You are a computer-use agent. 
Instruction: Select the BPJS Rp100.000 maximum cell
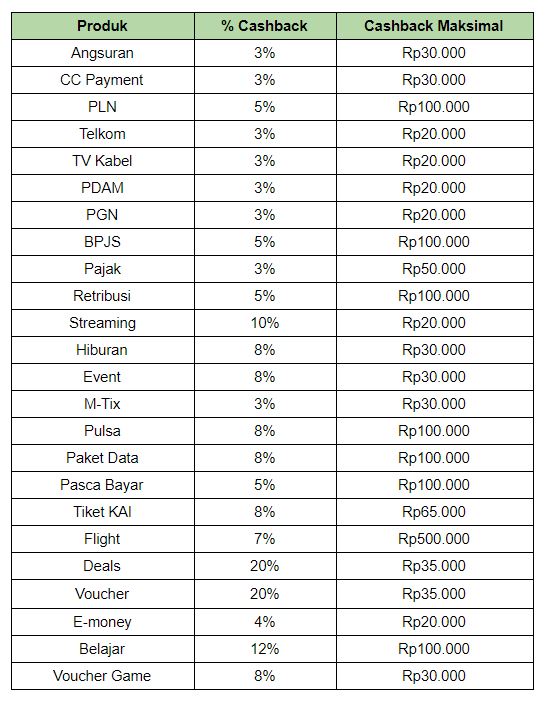[x=434, y=242]
